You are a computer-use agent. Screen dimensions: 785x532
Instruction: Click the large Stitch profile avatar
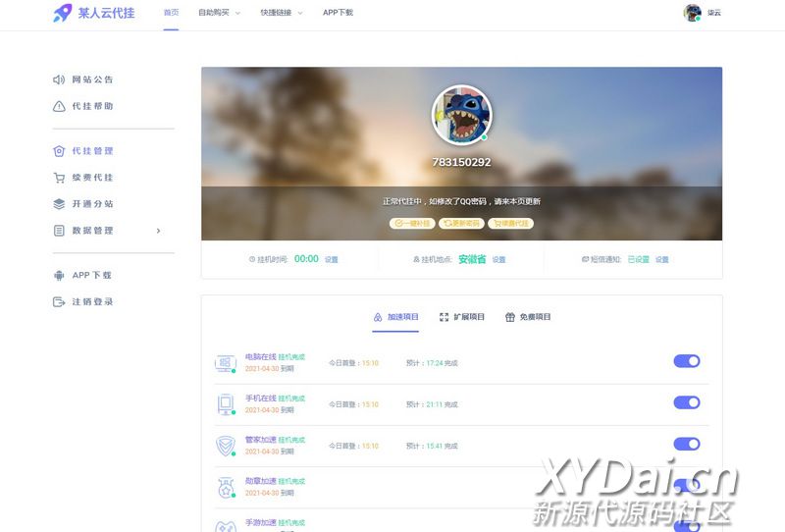[461, 115]
